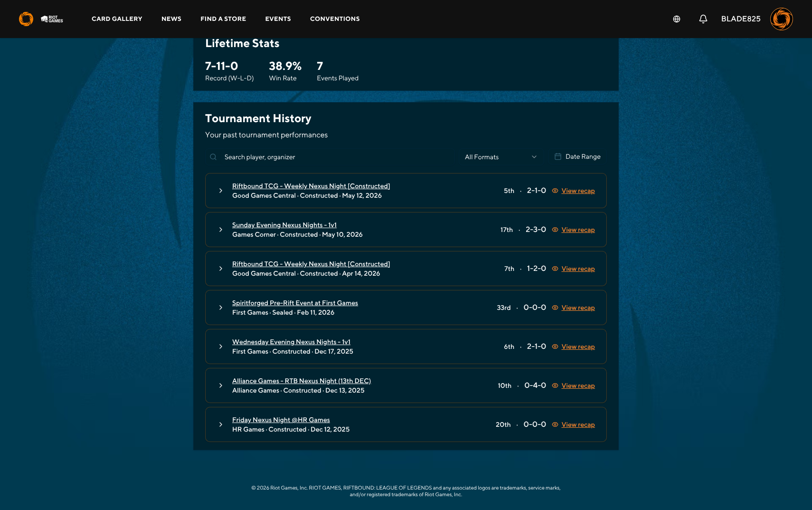Open the News page
This screenshot has height=510, width=812.
click(171, 19)
